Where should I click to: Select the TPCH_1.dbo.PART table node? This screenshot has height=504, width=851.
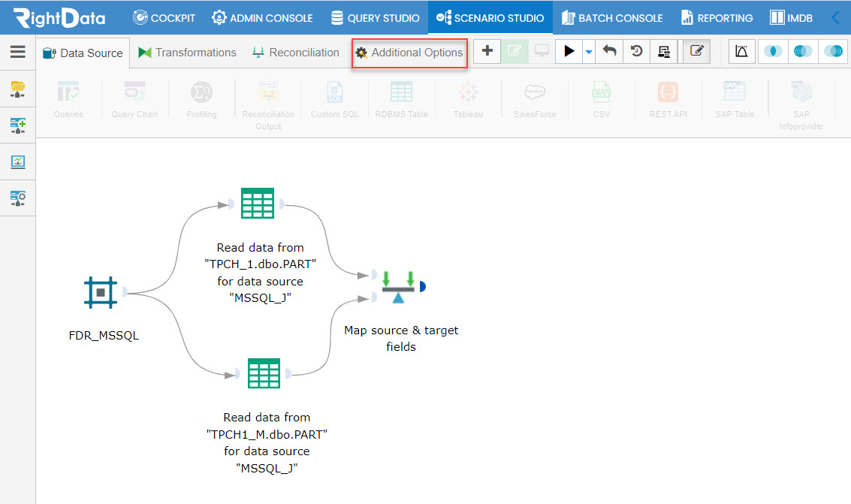coord(258,203)
